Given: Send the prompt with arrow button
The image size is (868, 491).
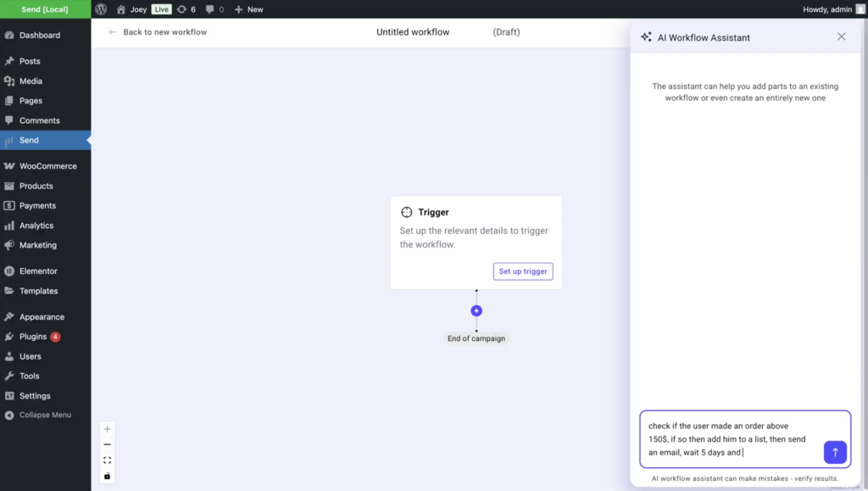Looking at the screenshot, I should pyautogui.click(x=835, y=452).
